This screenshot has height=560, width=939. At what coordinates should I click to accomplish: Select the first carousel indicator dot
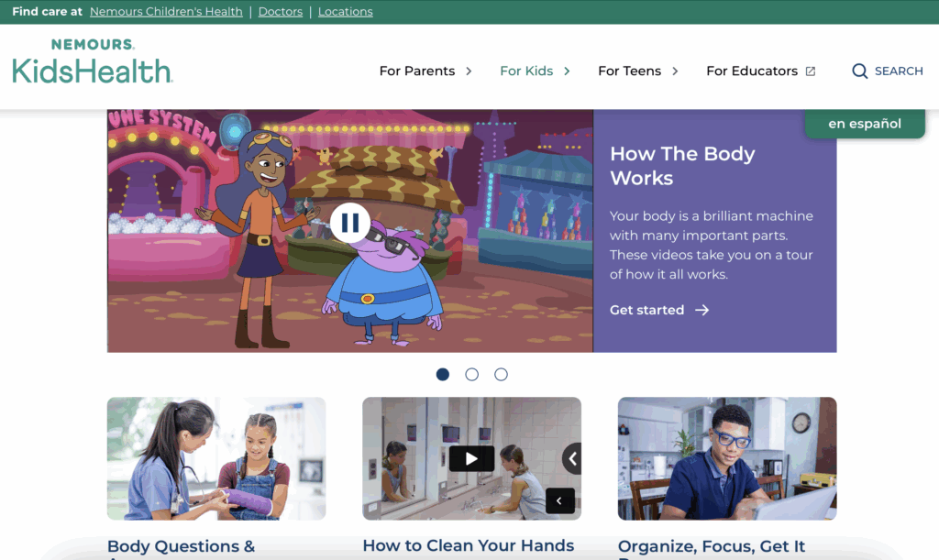pyautogui.click(x=442, y=374)
